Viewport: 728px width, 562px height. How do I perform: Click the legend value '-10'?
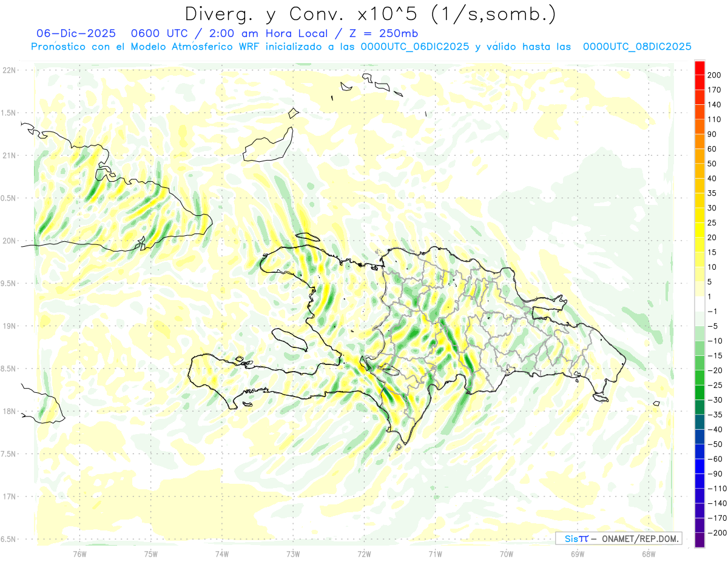point(715,341)
